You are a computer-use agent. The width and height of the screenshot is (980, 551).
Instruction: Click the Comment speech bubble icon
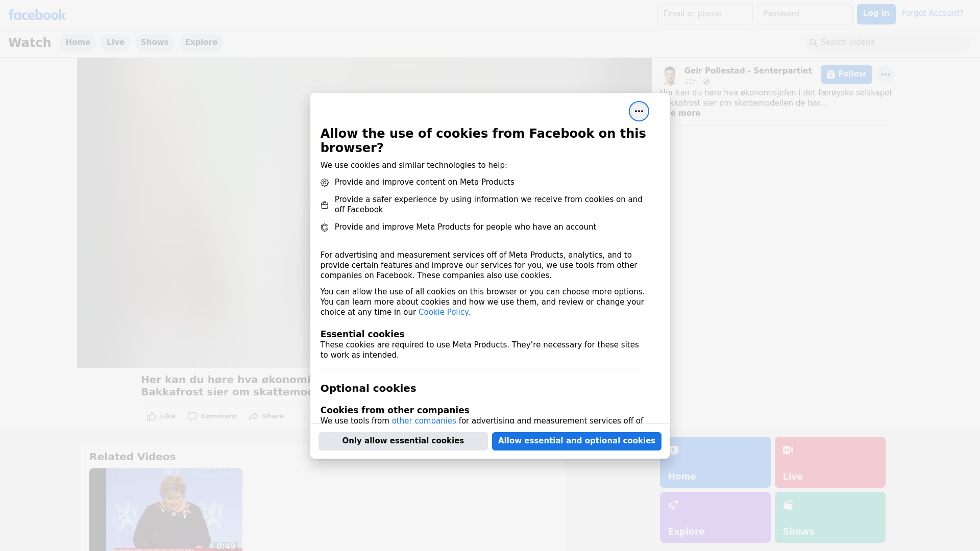[x=192, y=416]
